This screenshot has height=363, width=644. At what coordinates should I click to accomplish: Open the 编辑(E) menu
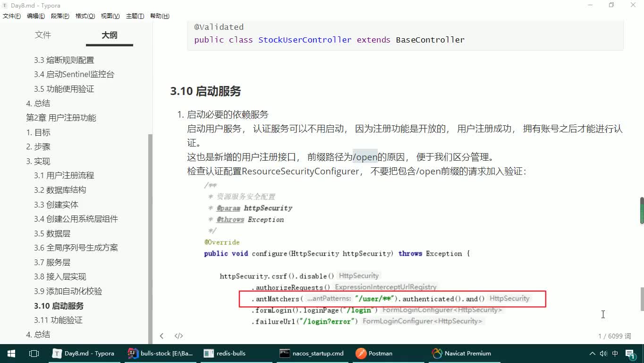[36, 16]
